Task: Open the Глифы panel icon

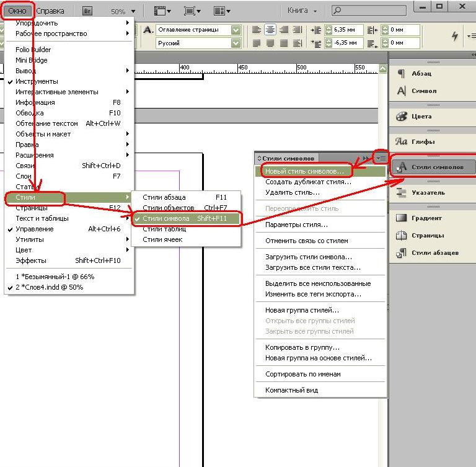Action: click(402, 141)
